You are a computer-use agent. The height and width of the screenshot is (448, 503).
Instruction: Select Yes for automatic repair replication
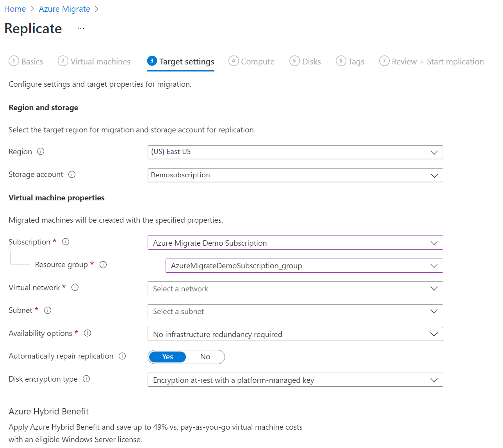[168, 357]
